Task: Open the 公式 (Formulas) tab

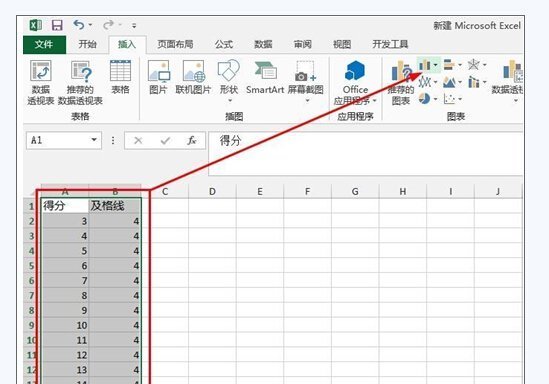Action: tap(224, 44)
